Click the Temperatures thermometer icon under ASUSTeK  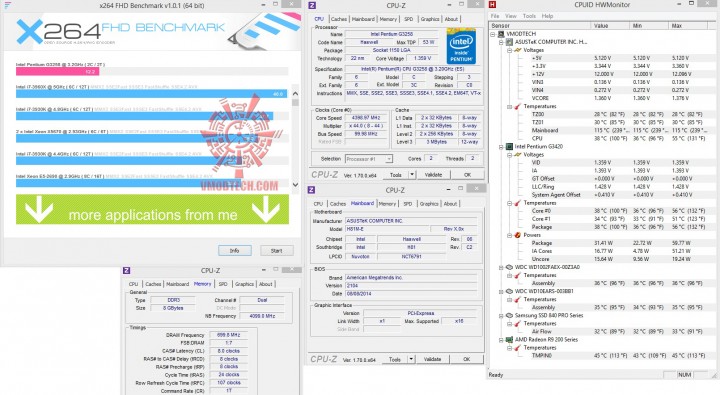click(518, 107)
